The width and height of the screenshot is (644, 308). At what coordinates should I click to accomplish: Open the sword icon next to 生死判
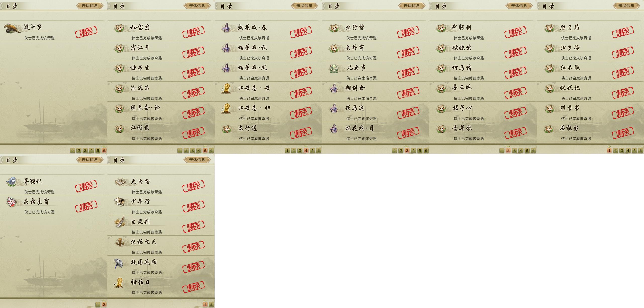[x=120, y=222]
